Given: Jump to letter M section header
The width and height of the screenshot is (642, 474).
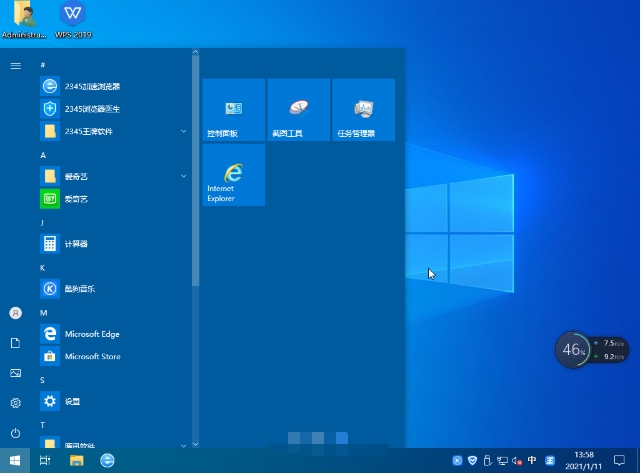Looking at the screenshot, I should pos(44,313).
